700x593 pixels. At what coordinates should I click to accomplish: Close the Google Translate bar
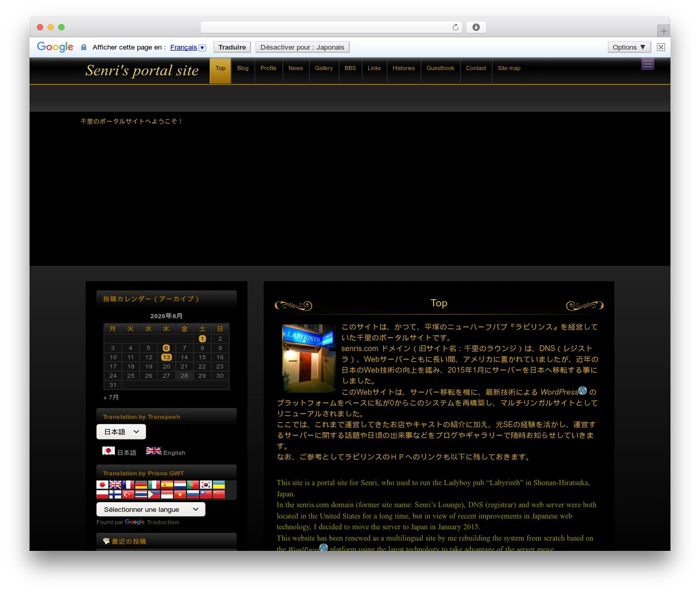pos(661,47)
